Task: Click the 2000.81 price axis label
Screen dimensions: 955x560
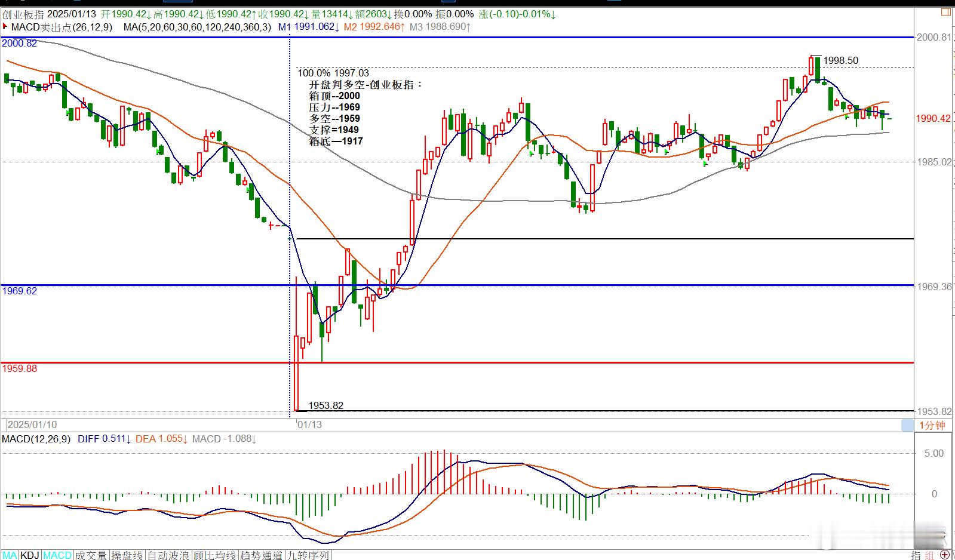Action: point(935,37)
